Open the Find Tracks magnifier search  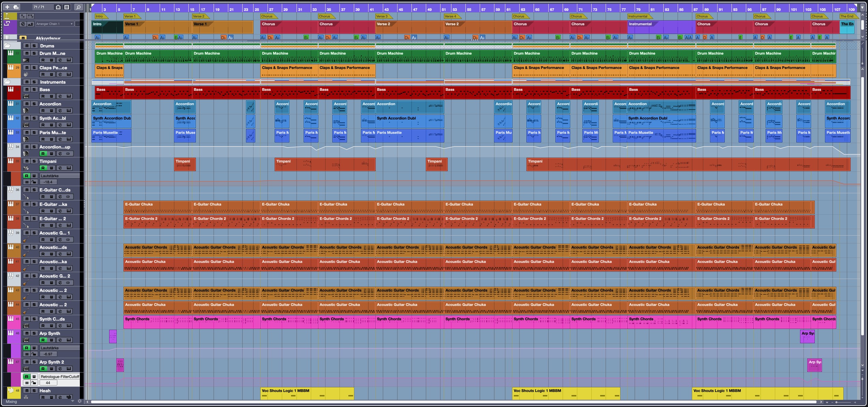[78, 7]
